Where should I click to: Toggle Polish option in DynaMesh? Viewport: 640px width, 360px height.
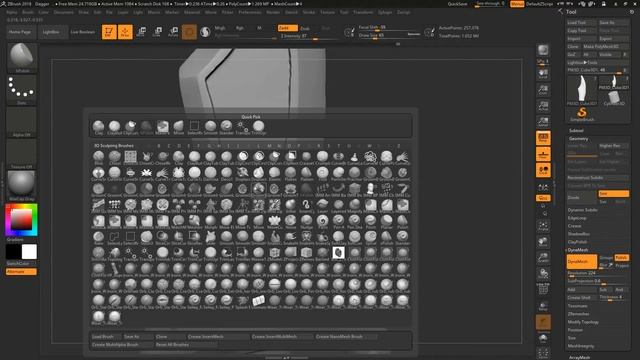(x=622, y=258)
